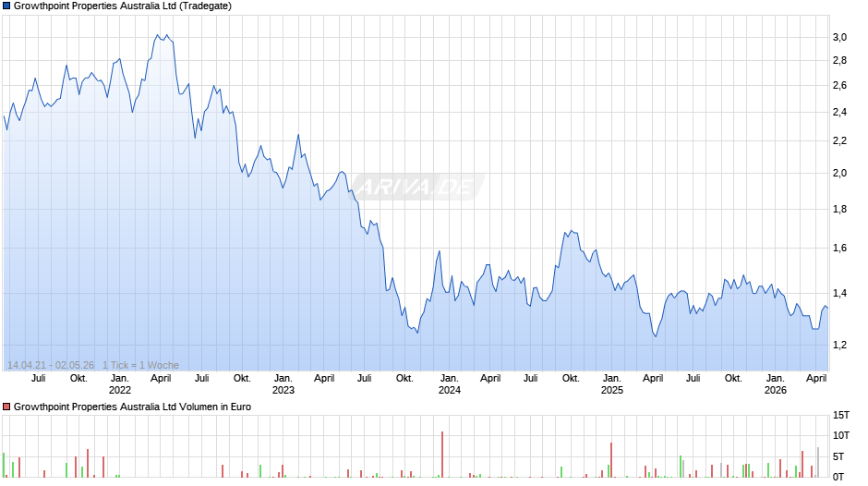Image resolution: width=868 pixels, height=486 pixels.
Task: Click the date range text 14.04.21 - 02.05.26
Action: 51,365
